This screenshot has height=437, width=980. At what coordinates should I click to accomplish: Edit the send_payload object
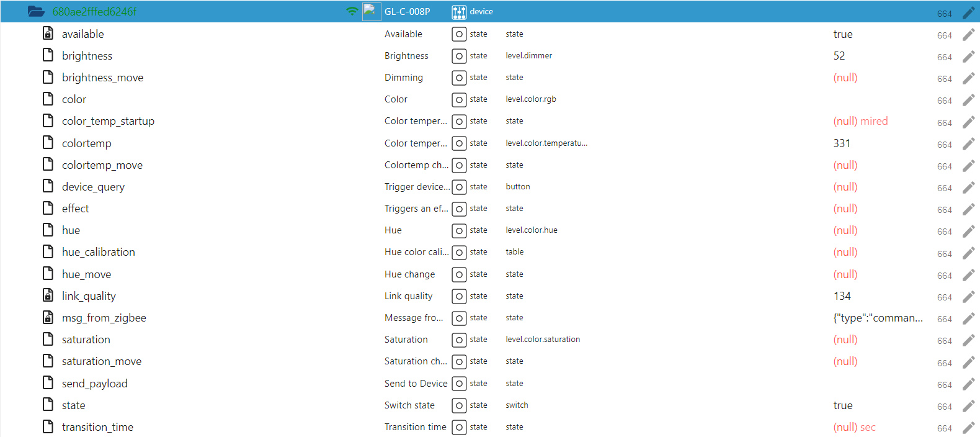pyautogui.click(x=968, y=384)
